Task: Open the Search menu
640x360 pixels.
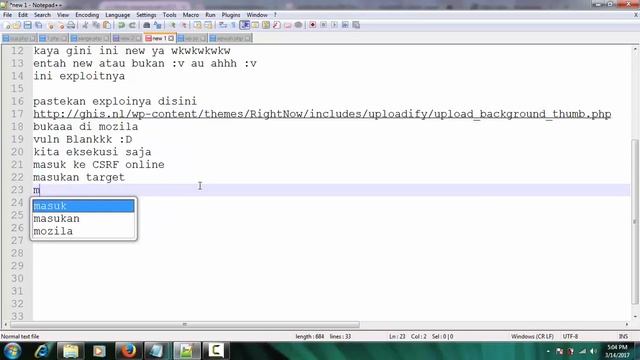Action: (42, 15)
